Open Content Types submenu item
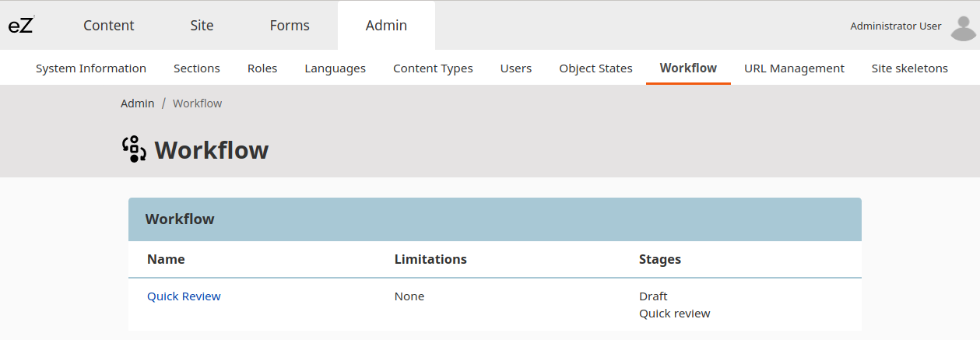The width and height of the screenshot is (980, 340). pos(433,68)
